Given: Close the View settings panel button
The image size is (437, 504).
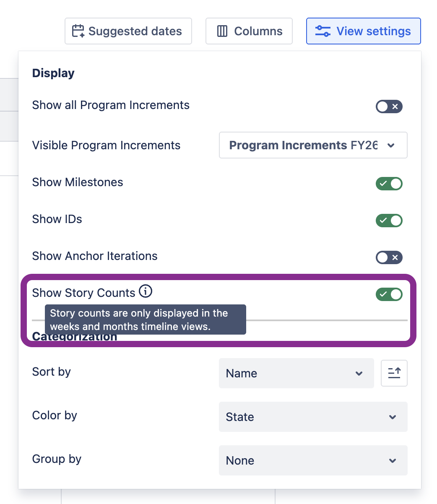Looking at the screenshot, I should click(x=363, y=31).
